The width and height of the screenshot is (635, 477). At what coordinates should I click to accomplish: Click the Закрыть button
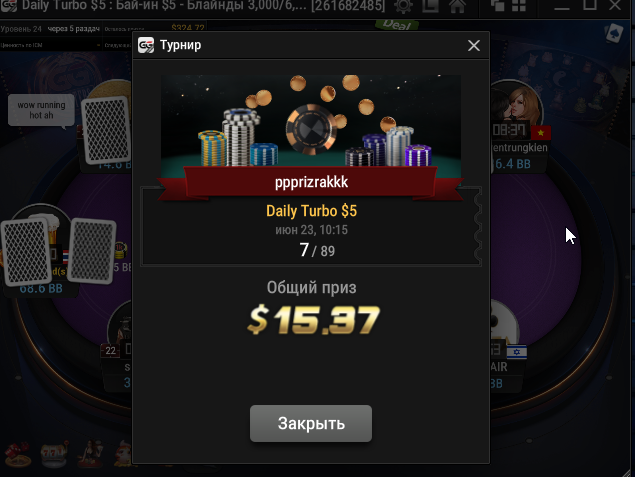tap(311, 424)
